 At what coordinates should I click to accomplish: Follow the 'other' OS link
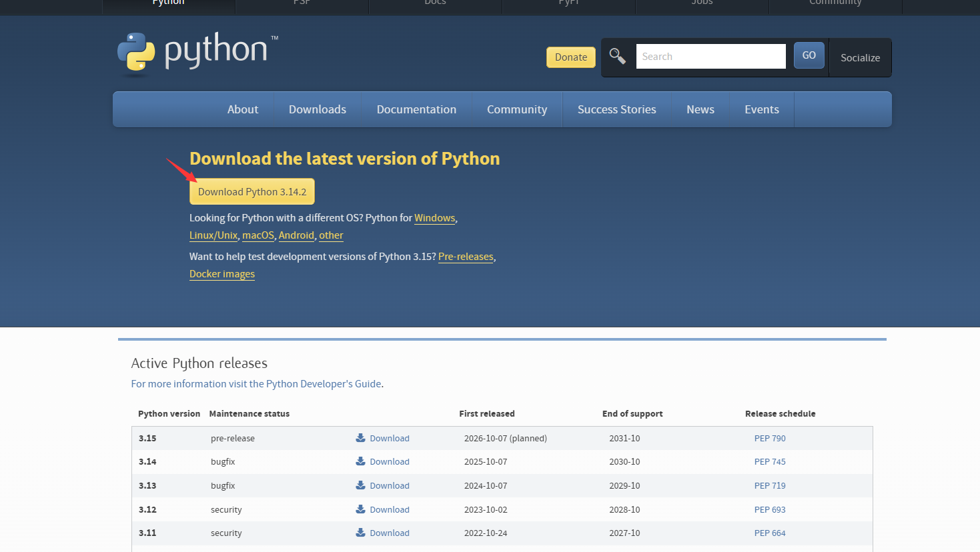[331, 235]
